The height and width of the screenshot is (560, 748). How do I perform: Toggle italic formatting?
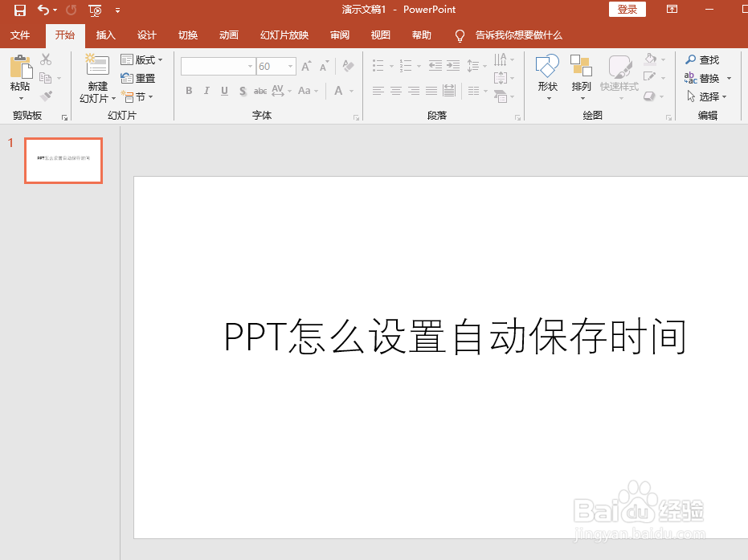point(206,92)
